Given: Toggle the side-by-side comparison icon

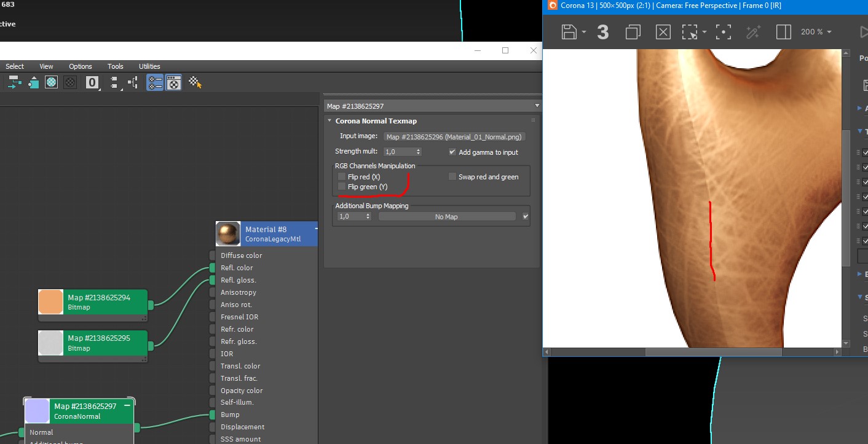Looking at the screenshot, I should (x=783, y=32).
